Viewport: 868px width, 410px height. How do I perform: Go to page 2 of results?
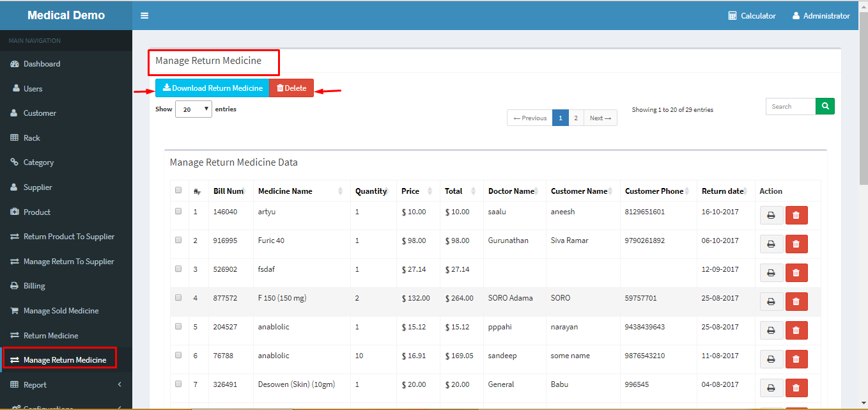point(576,118)
